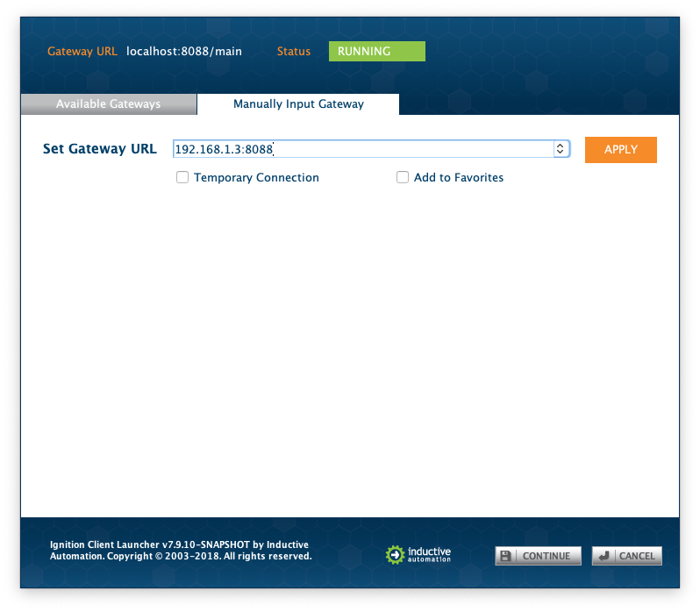
Task: Click the green RUNNING status indicator
Action: (x=376, y=52)
